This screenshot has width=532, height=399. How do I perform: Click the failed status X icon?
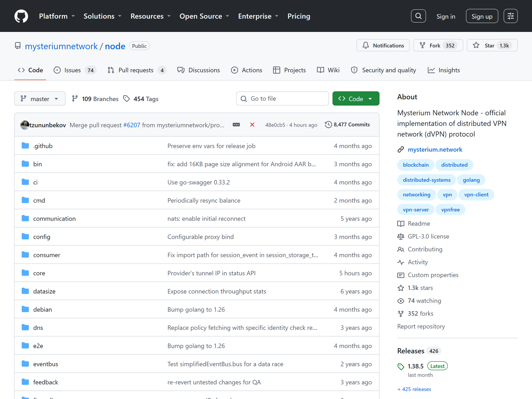click(x=252, y=125)
